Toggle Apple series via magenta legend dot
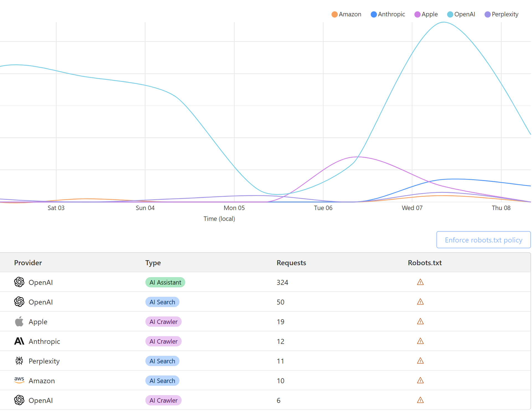This screenshot has height=414, width=532. (x=417, y=14)
